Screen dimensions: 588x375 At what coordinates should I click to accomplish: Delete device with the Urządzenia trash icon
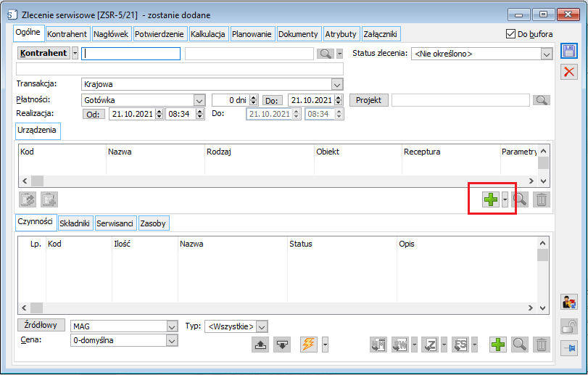[x=541, y=199]
